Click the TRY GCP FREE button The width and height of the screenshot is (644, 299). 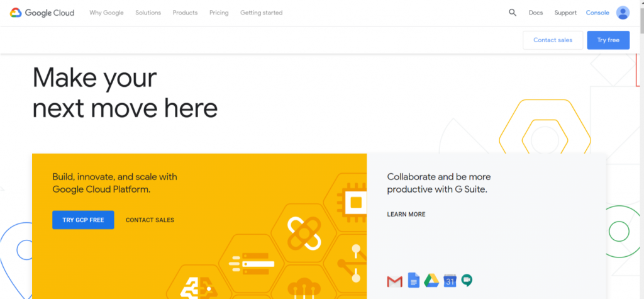[x=83, y=220]
